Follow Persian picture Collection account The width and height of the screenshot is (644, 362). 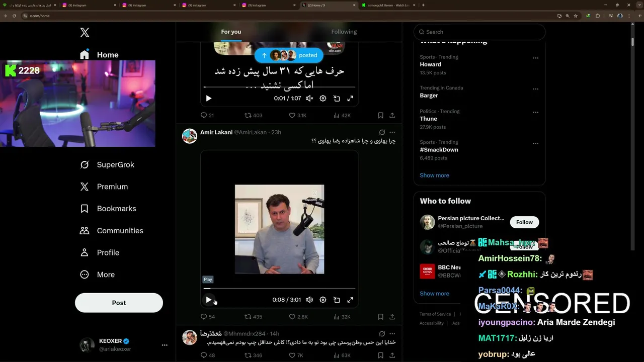coord(524,222)
